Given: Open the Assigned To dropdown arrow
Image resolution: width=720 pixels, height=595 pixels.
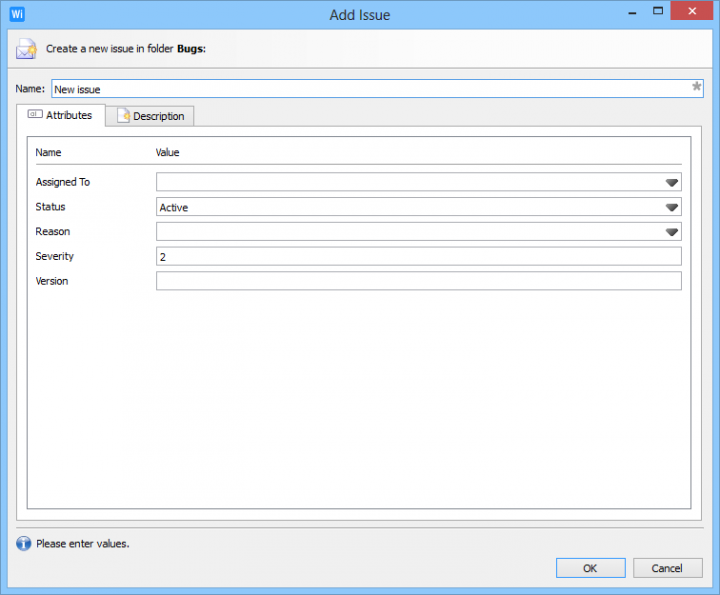Looking at the screenshot, I should (x=671, y=182).
